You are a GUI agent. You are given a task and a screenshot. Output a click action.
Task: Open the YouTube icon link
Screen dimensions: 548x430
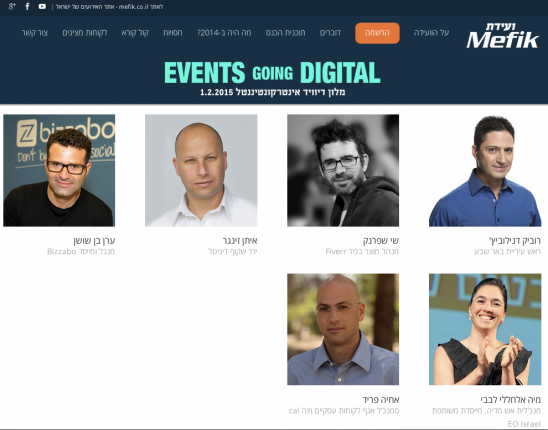tap(42, 6)
